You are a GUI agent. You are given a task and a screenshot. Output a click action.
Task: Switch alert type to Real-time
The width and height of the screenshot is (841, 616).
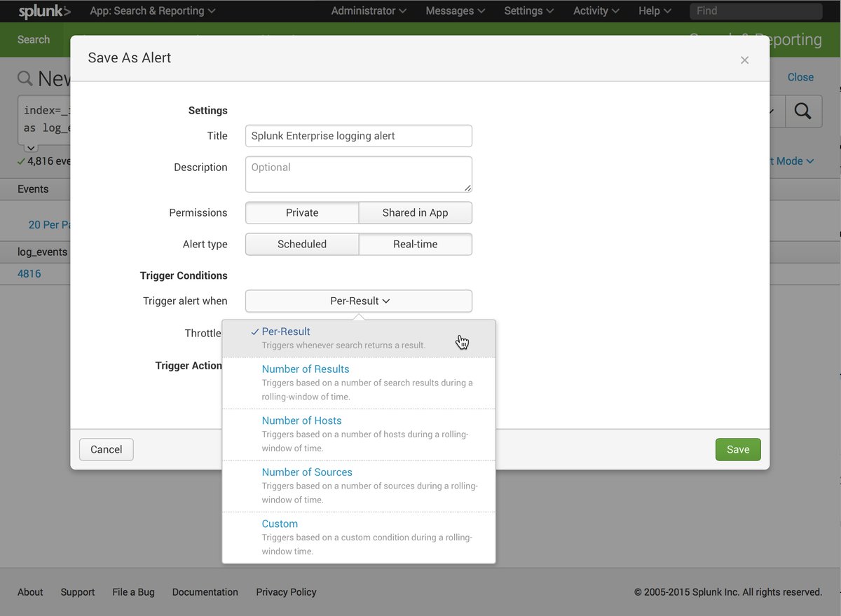415,244
